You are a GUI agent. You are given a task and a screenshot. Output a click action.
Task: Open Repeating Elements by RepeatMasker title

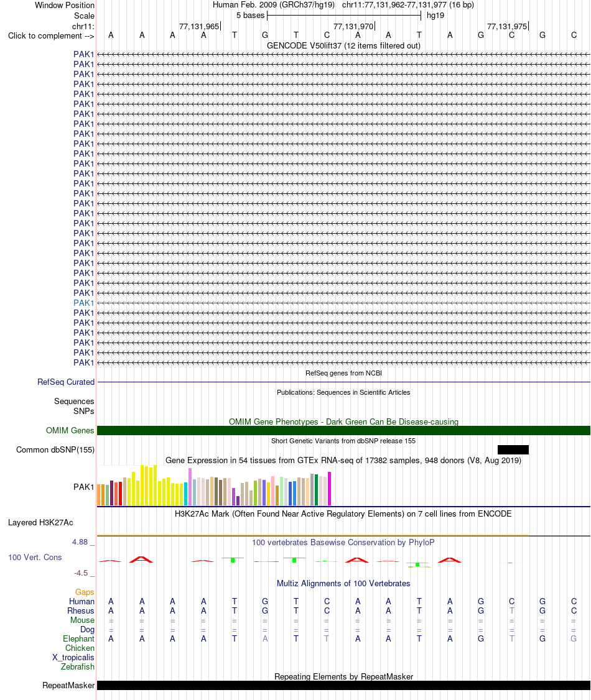point(343,677)
